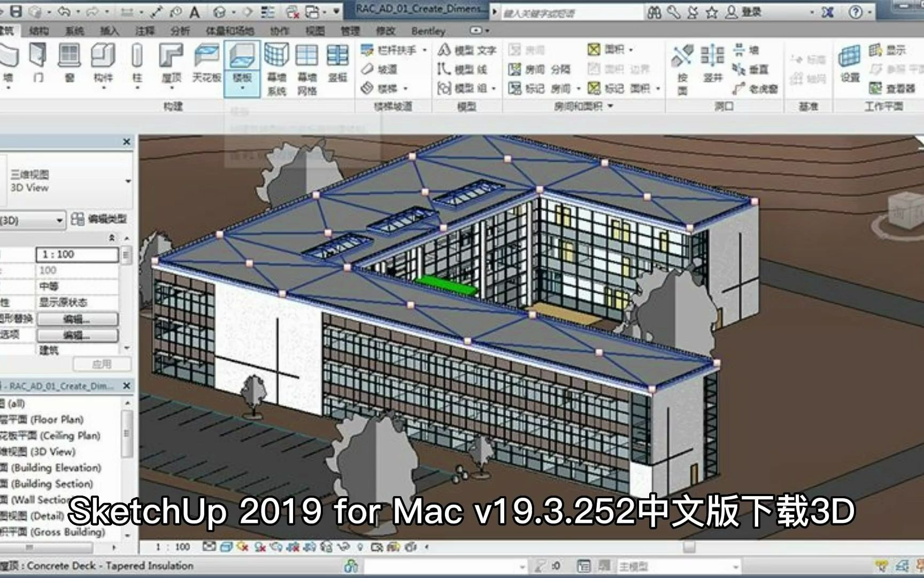This screenshot has height=578, width=924.
Task: Toggle the sun path icon in view control bar
Action: point(242,547)
